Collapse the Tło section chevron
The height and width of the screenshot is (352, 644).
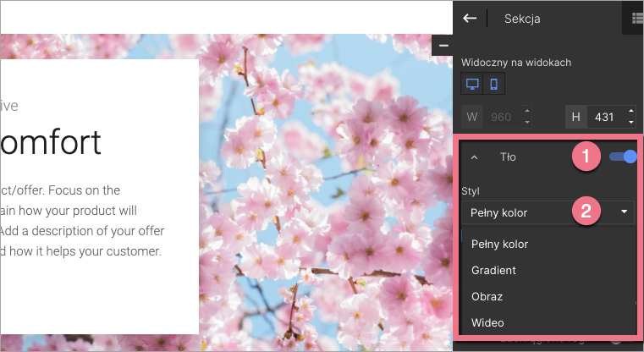[475, 157]
